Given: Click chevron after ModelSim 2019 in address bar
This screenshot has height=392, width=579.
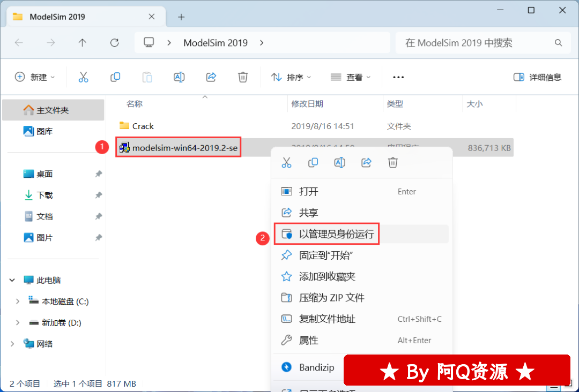Looking at the screenshot, I should coord(262,43).
